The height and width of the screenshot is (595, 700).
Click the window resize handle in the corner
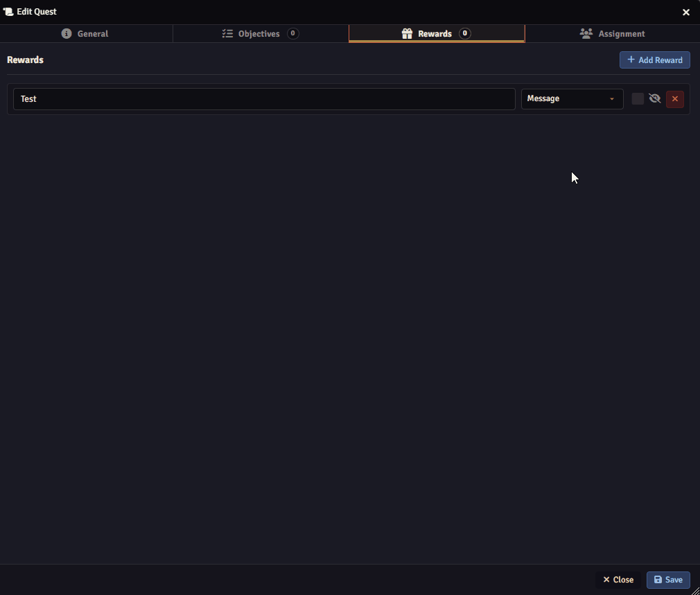pyautogui.click(x=695, y=591)
